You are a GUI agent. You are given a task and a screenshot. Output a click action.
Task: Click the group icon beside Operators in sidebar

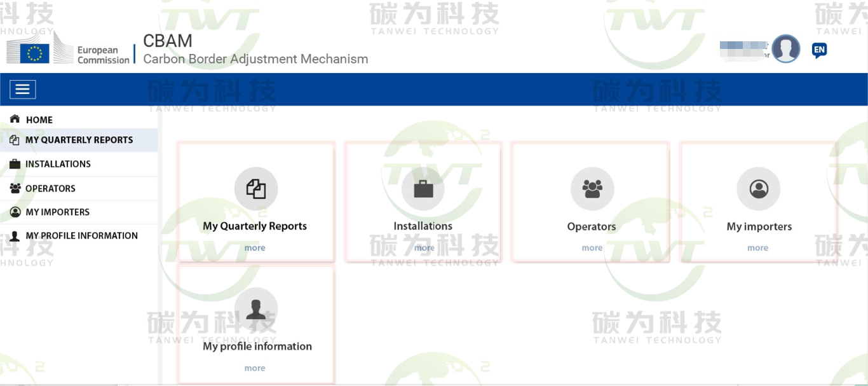[15, 188]
